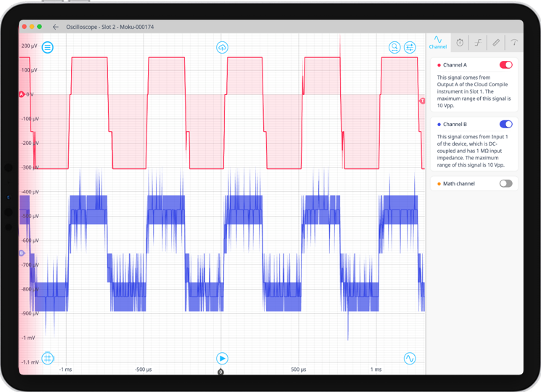This screenshot has height=392, width=541.
Task: Open the timebase clock tab
Action: [460, 43]
